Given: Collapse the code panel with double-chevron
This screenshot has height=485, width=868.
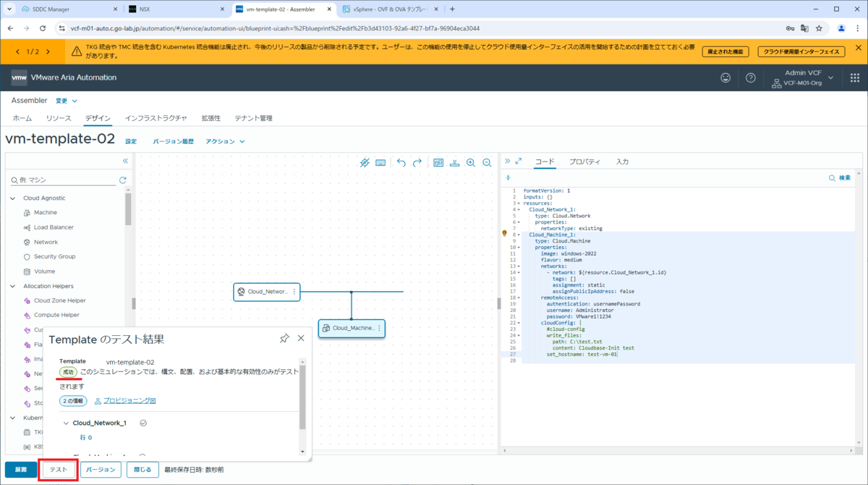Looking at the screenshot, I should [508, 161].
